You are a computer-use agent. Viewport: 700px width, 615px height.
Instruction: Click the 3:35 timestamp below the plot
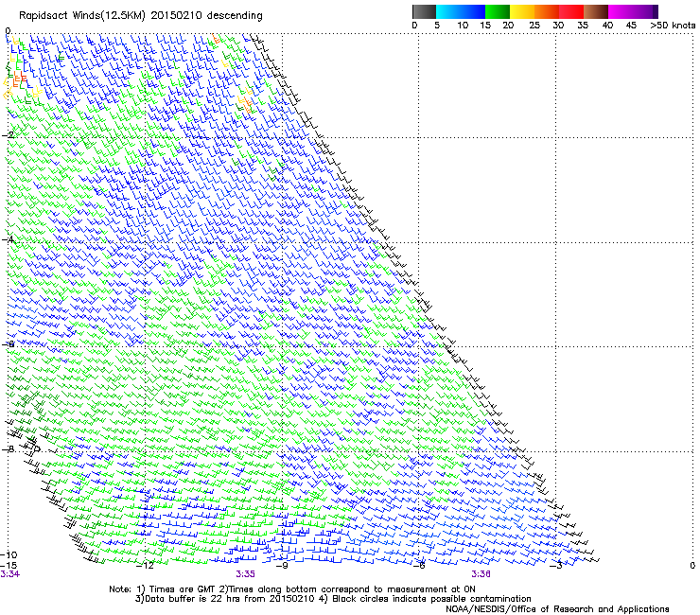point(246,574)
